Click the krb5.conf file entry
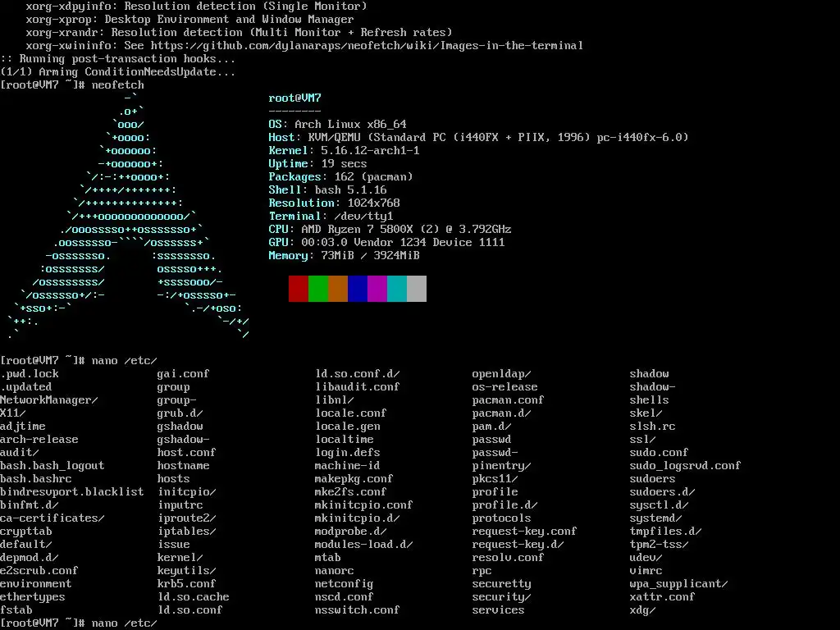Viewport: 840px width, 630px height. (187, 584)
